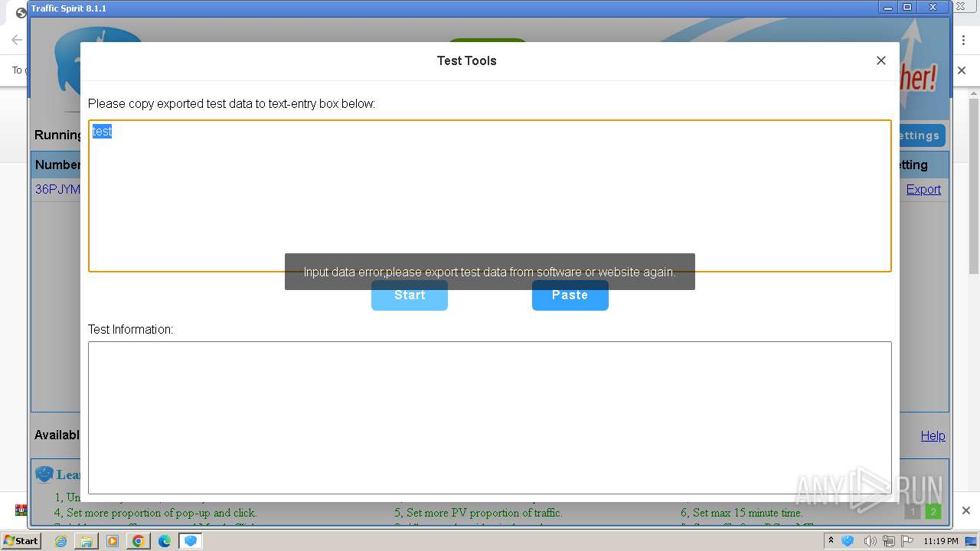Screen dimensions: 980x551
Task: Click the Traffic Spirit tray icon
Action: tap(848, 541)
